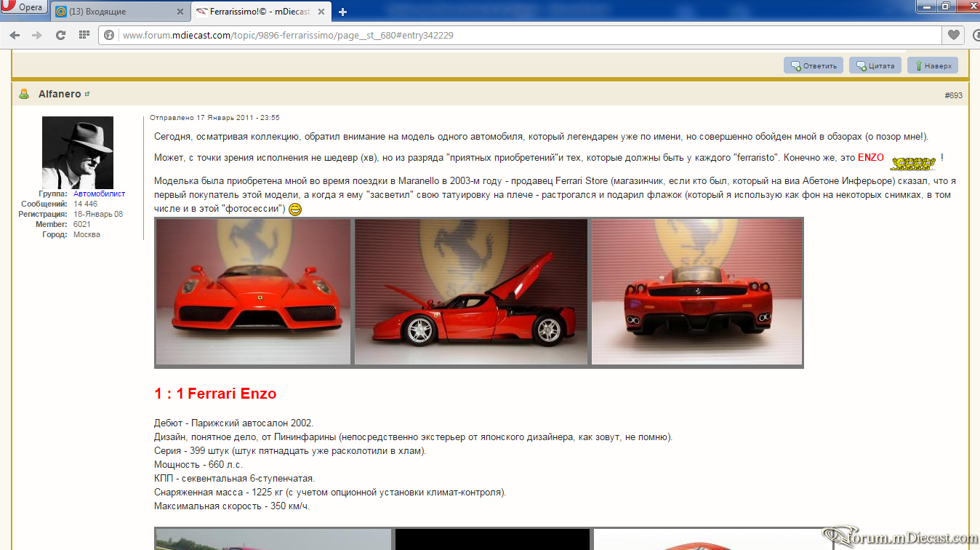Open the Opera main menu button
This screenshot has height=550, width=980.
23,8
